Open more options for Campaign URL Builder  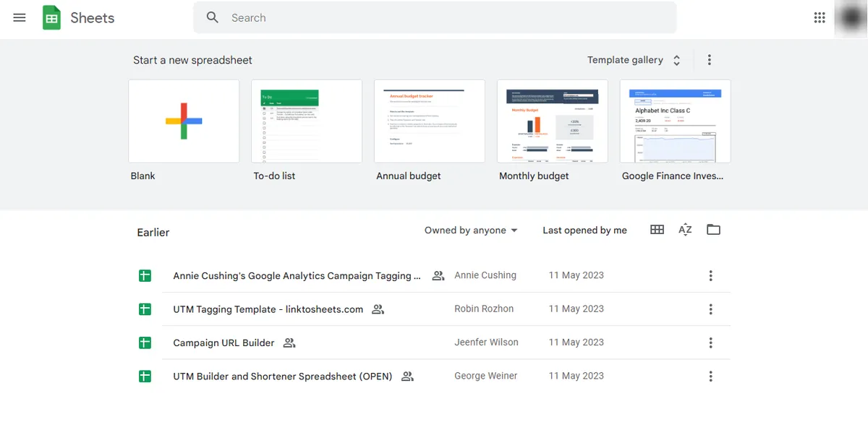point(710,343)
